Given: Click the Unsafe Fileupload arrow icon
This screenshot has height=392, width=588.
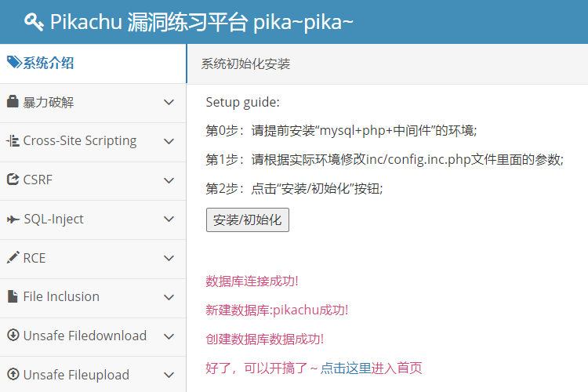Looking at the screenshot, I should (x=13, y=374).
